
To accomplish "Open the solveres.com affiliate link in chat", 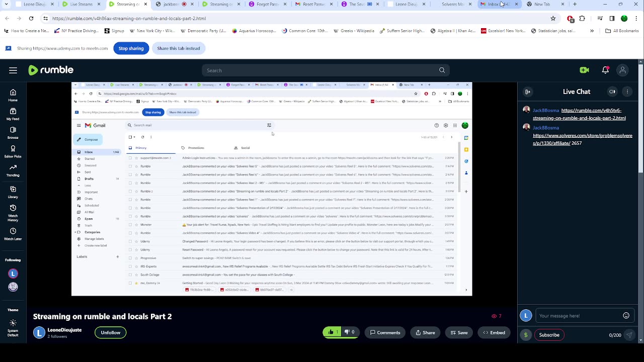I will pyautogui.click(x=582, y=139).
